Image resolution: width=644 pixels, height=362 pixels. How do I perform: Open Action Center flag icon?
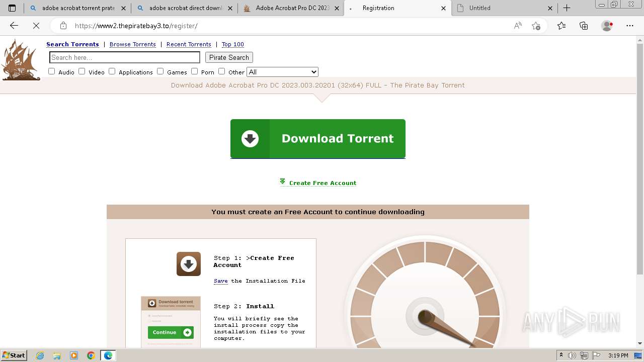click(596, 355)
